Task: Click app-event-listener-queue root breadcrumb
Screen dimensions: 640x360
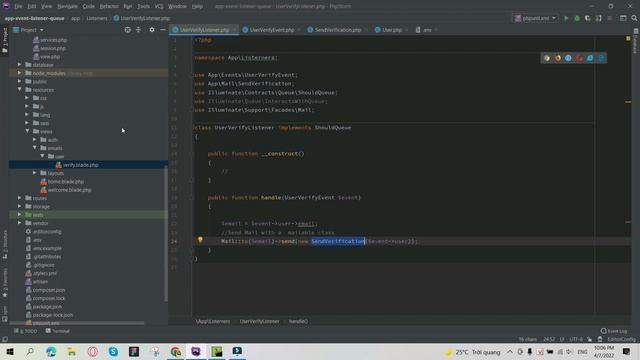Action: click(34, 18)
